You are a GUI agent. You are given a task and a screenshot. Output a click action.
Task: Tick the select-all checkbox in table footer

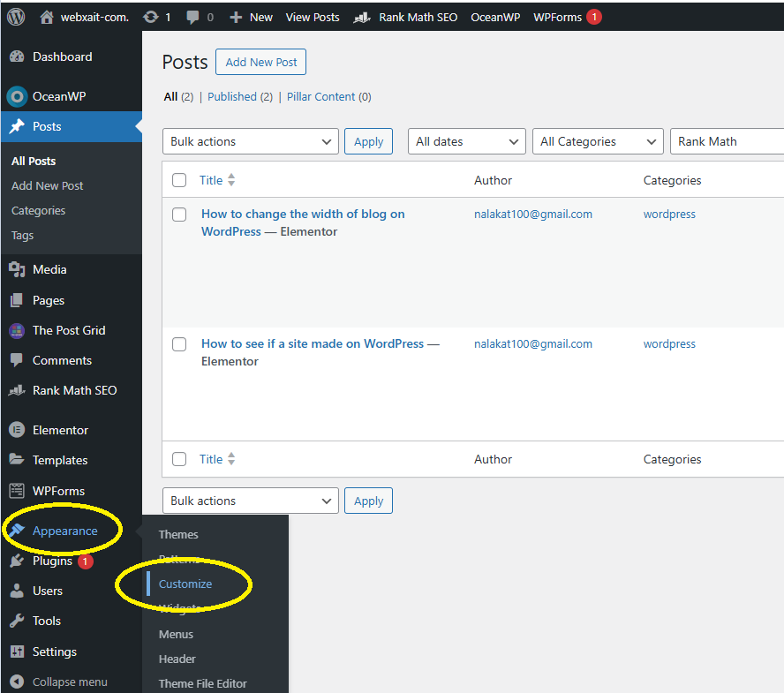click(179, 459)
